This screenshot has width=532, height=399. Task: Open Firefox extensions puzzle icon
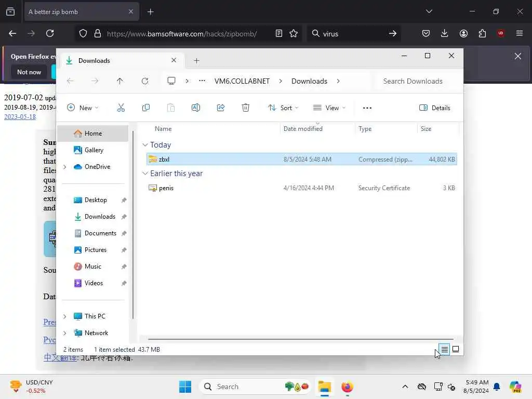coord(482,33)
